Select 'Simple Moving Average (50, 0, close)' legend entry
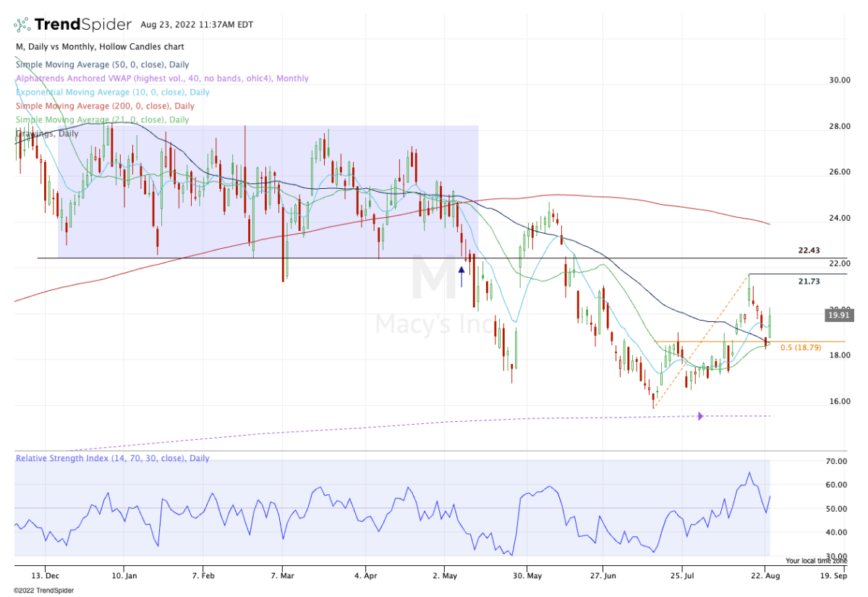Image resolution: width=868 pixels, height=597 pixels. click(101, 65)
